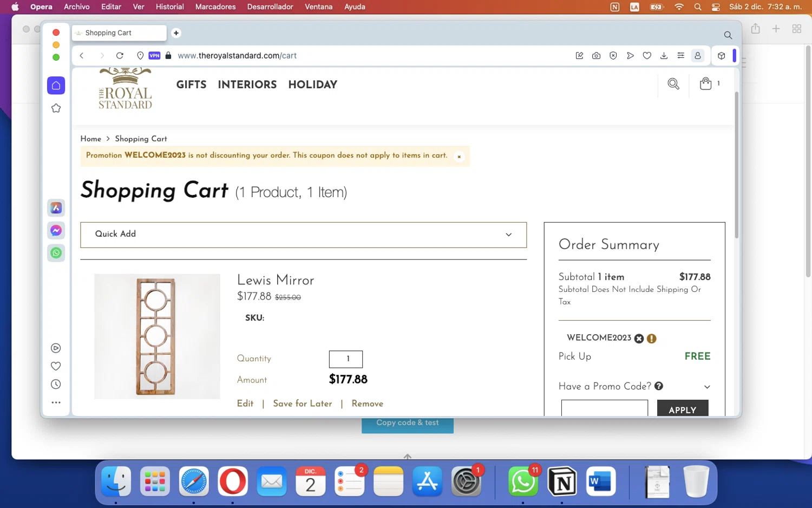Viewport: 812px width, 508px height.
Task: Launch Notion from the Dock
Action: [x=562, y=481]
